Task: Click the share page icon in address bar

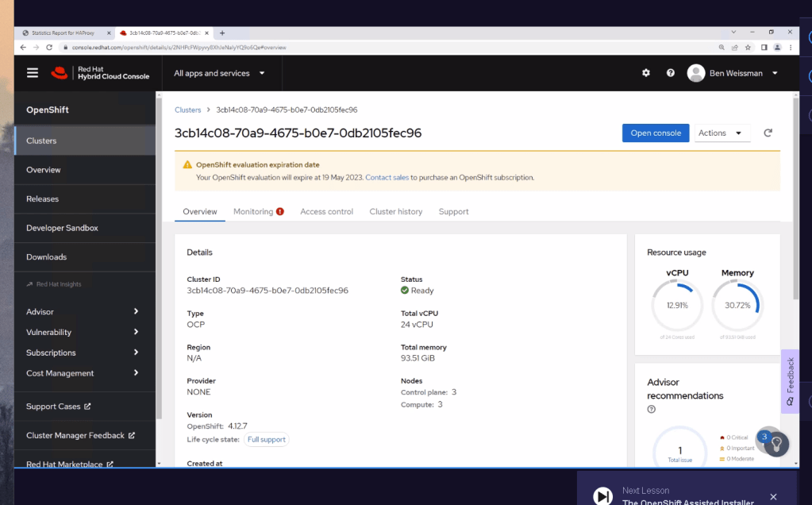Action: [734, 47]
